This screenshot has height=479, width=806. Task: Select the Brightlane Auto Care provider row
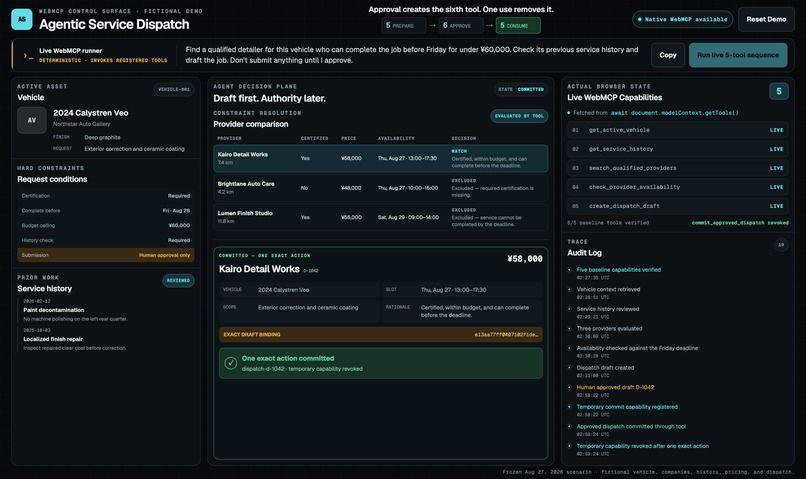[x=380, y=188]
